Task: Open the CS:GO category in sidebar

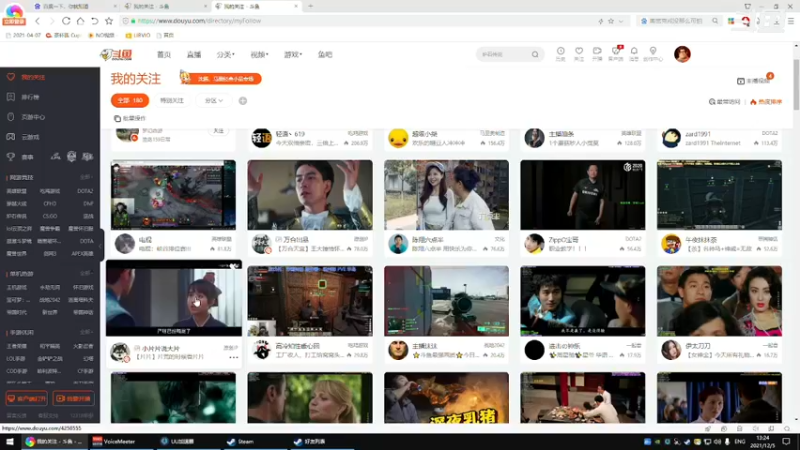Action: pos(50,216)
